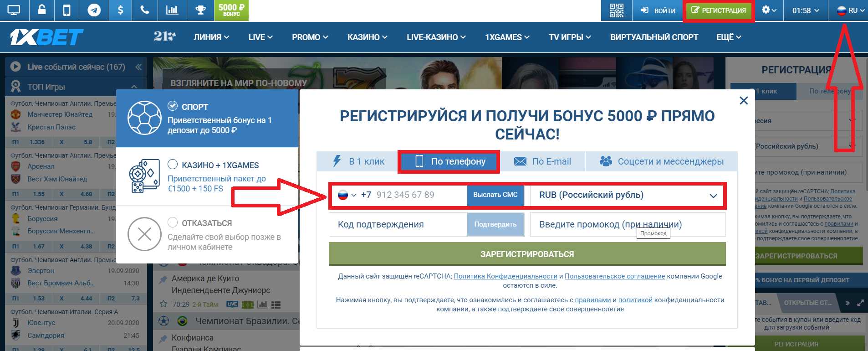The width and height of the screenshot is (868, 351).
Task: Switch to the В 1 клик tab
Action: (x=357, y=161)
